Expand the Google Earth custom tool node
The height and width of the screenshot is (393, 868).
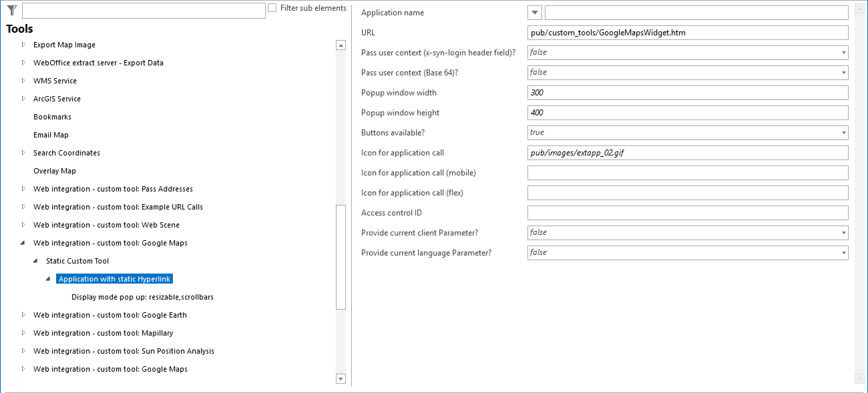(23, 314)
